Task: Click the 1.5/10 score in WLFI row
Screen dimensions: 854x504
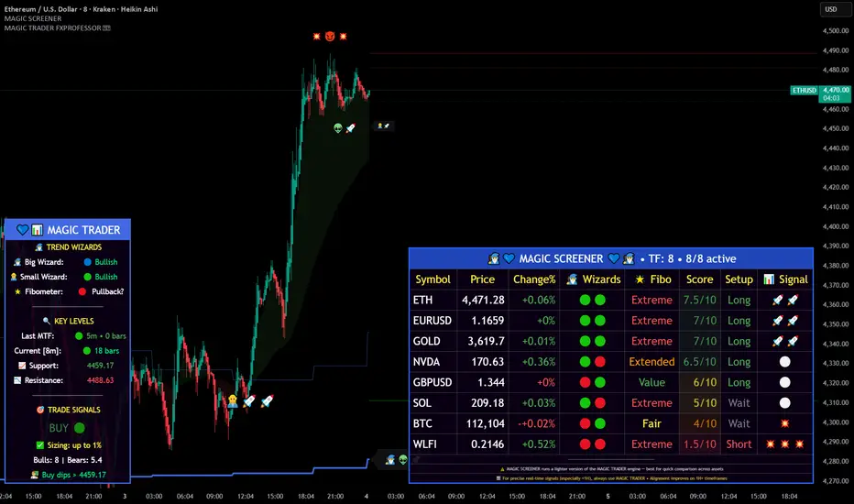Action: 699,444
